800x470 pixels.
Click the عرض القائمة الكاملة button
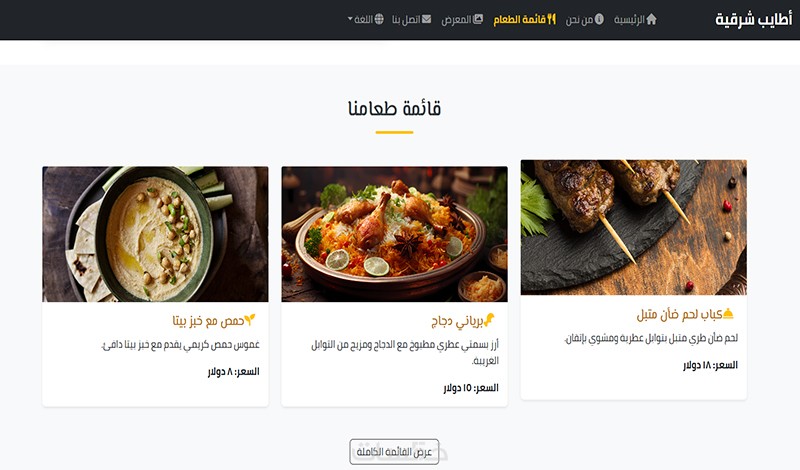tap(394, 452)
